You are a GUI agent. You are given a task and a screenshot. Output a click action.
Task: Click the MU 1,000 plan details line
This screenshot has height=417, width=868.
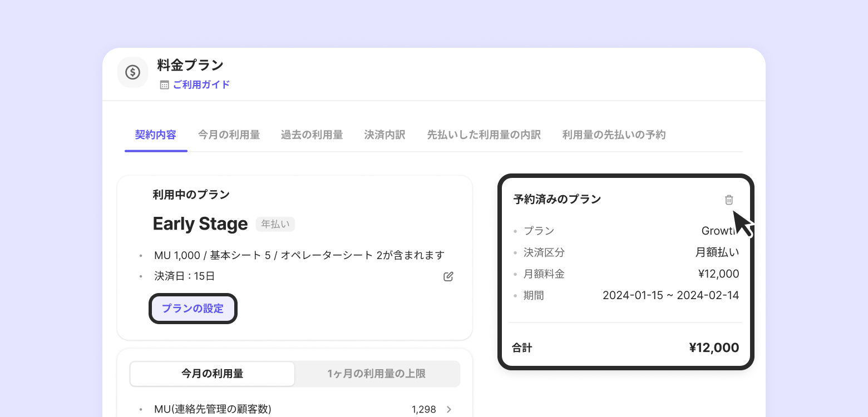[299, 255]
